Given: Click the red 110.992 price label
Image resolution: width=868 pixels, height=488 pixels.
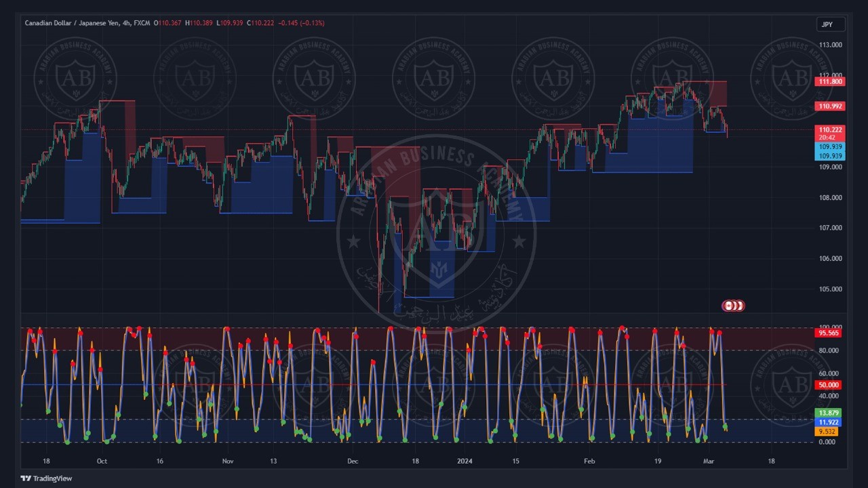Looking at the screenshot, I should pyautogui.click(x=829, y=106).
